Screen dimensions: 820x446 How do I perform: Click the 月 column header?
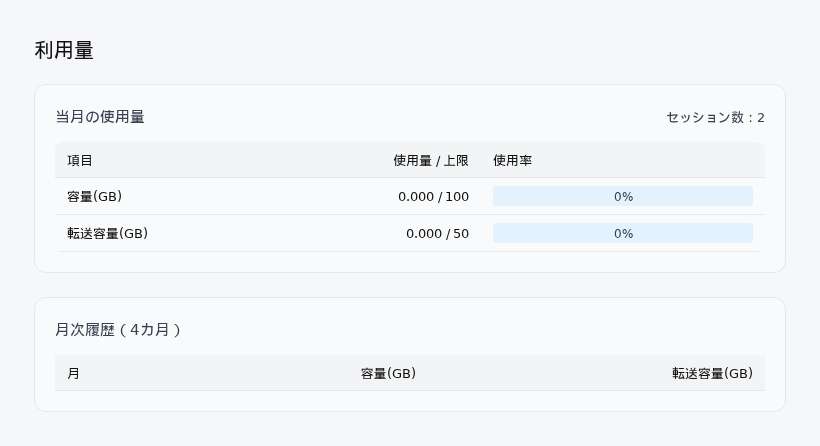(x=74, y=373)
